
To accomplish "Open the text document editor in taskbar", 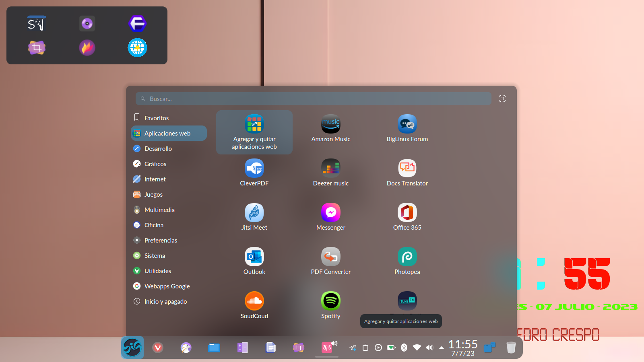I will [270, 348].
